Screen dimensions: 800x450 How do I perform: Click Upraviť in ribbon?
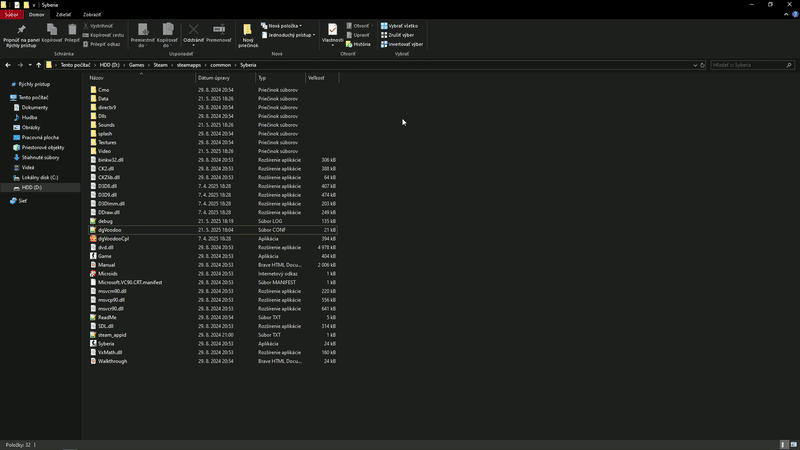point(358,35)
